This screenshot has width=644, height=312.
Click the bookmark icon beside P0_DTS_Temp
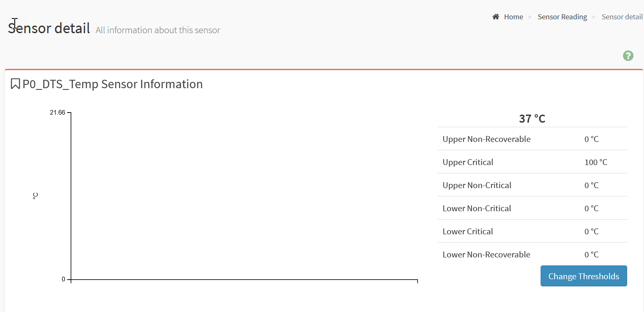click(15, 84)
